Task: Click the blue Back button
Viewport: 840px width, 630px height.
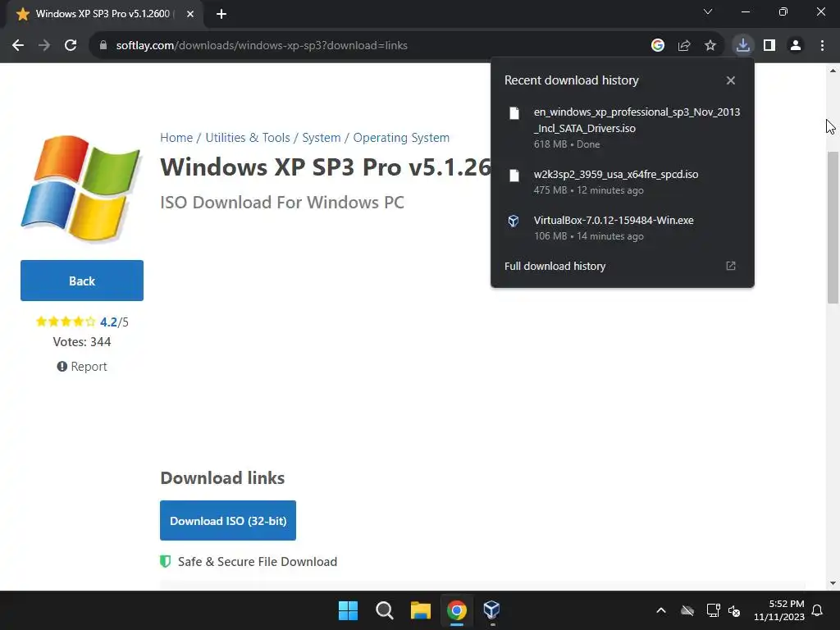Action: 82,281
